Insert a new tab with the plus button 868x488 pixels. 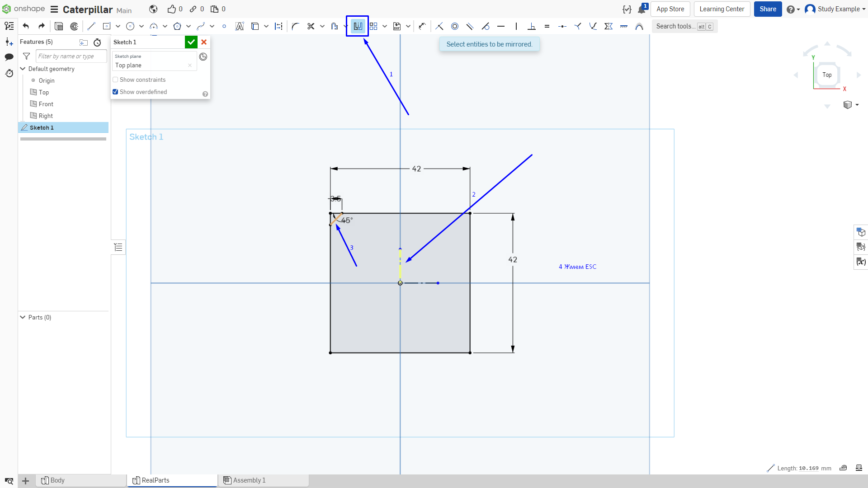[x=26, y=481]
